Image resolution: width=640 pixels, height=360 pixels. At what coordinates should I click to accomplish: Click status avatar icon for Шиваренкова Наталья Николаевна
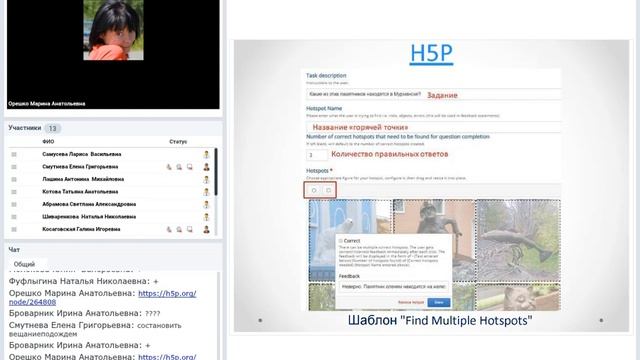click(x=207, y=217)
